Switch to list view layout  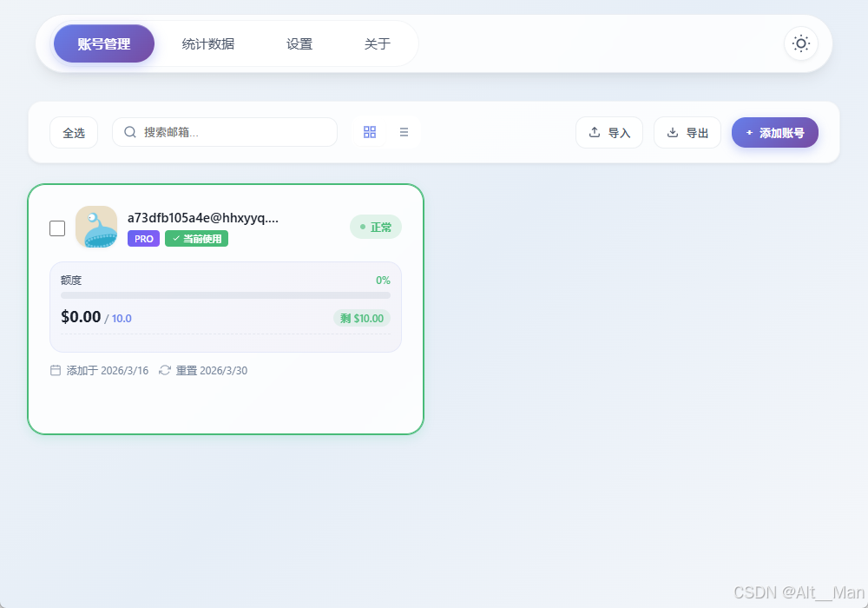tap(404, 131)
